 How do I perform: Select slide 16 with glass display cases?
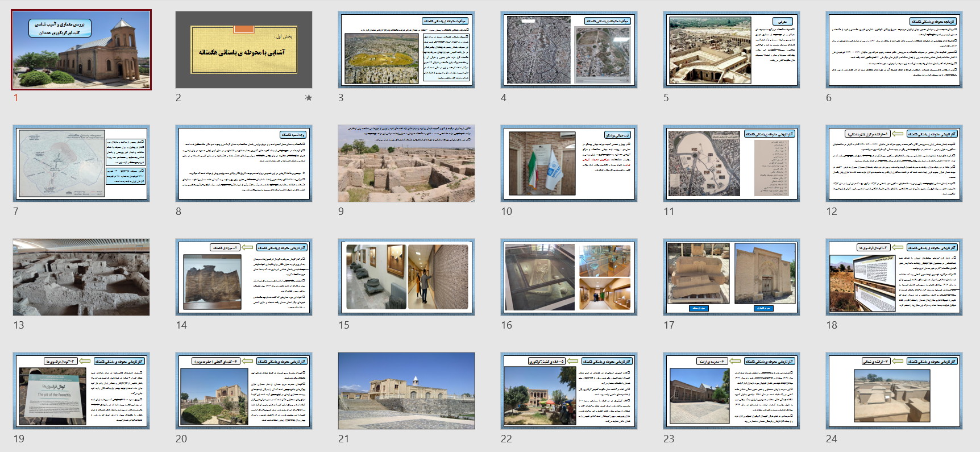(x=569, y=277)
